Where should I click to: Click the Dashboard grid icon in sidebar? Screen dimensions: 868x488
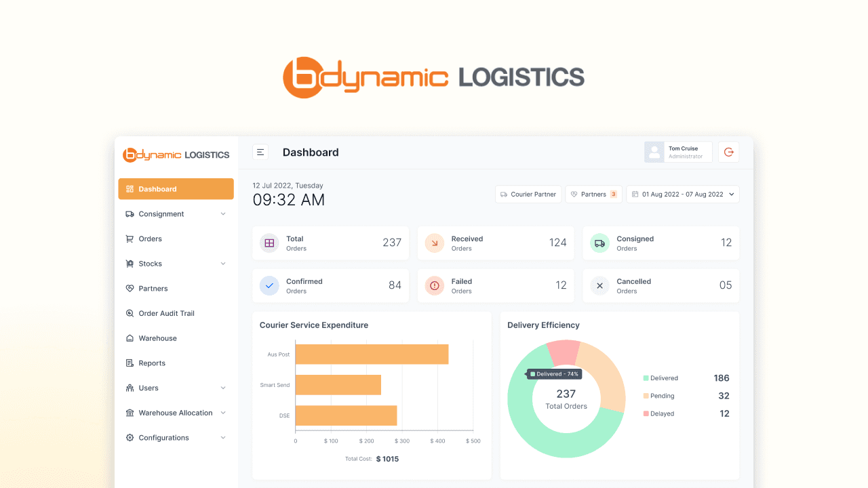130,189
